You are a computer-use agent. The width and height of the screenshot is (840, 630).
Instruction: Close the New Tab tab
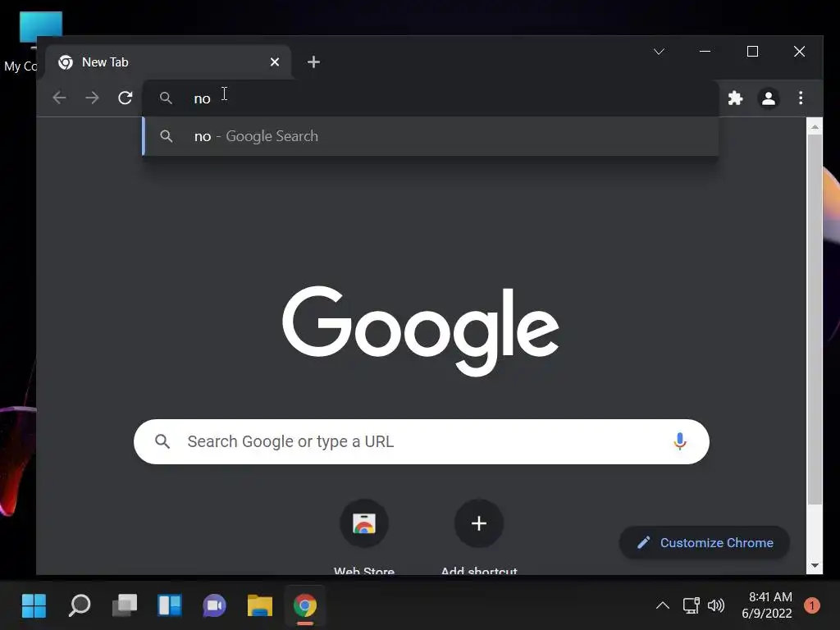275,62
